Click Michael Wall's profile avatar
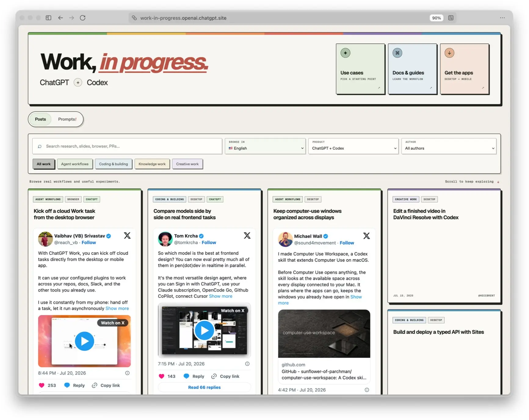Viewport: 529px width, 420px height. 285,239
